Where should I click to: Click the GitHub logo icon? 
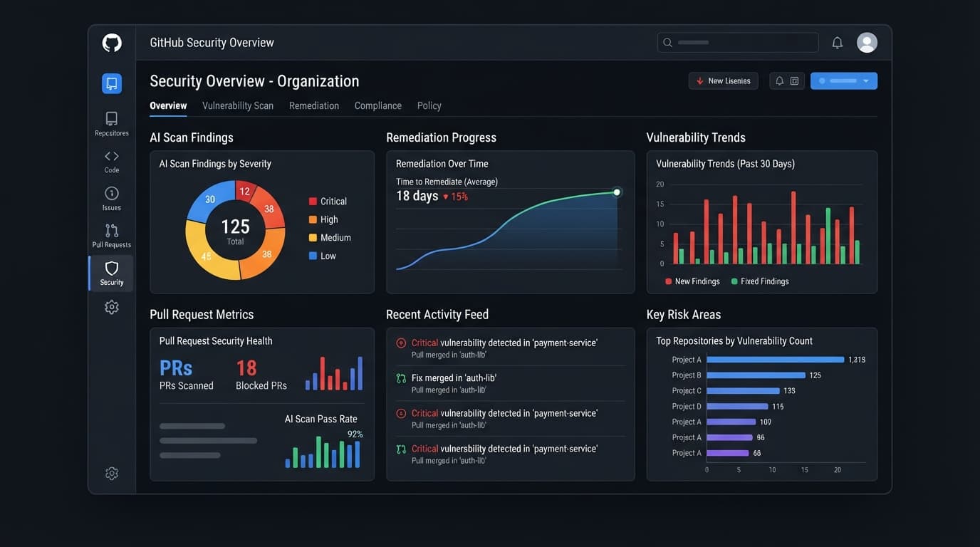(112, 43)
